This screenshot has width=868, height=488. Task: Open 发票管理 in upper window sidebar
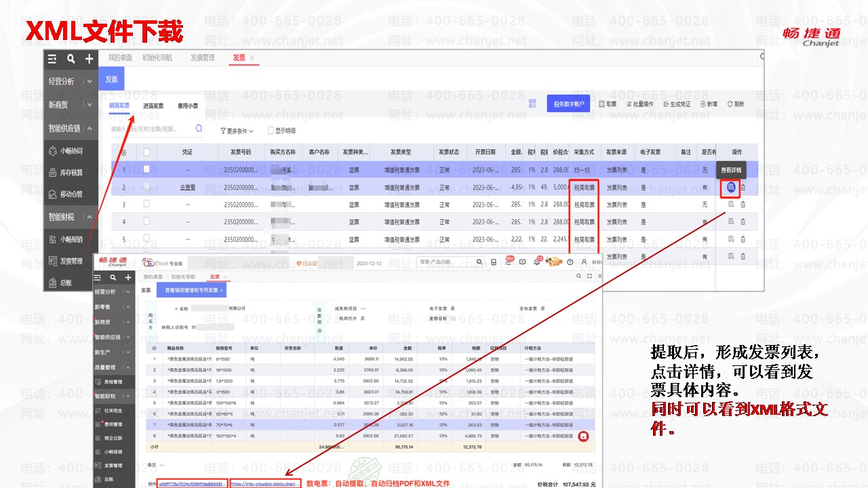coord(71,261)
